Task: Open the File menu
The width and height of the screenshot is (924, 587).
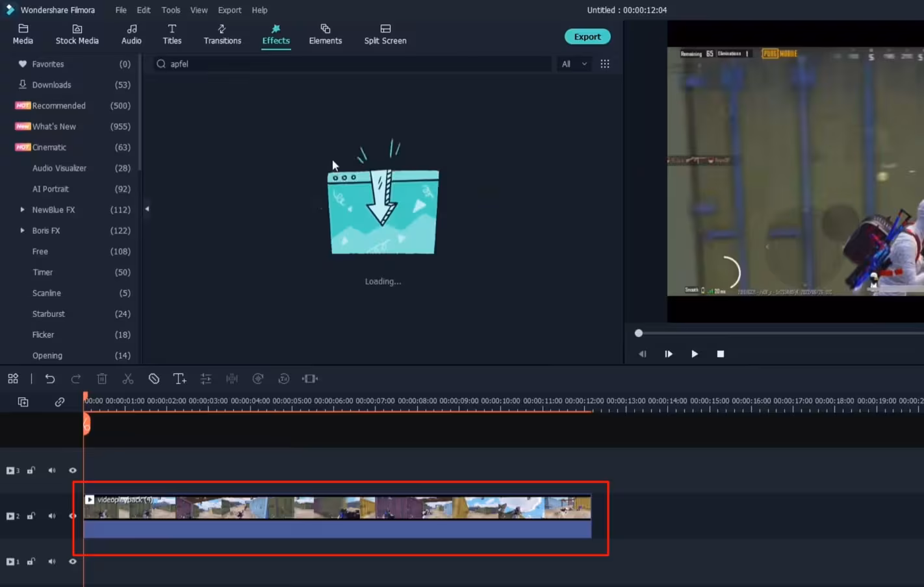Action: pos(121,10)
